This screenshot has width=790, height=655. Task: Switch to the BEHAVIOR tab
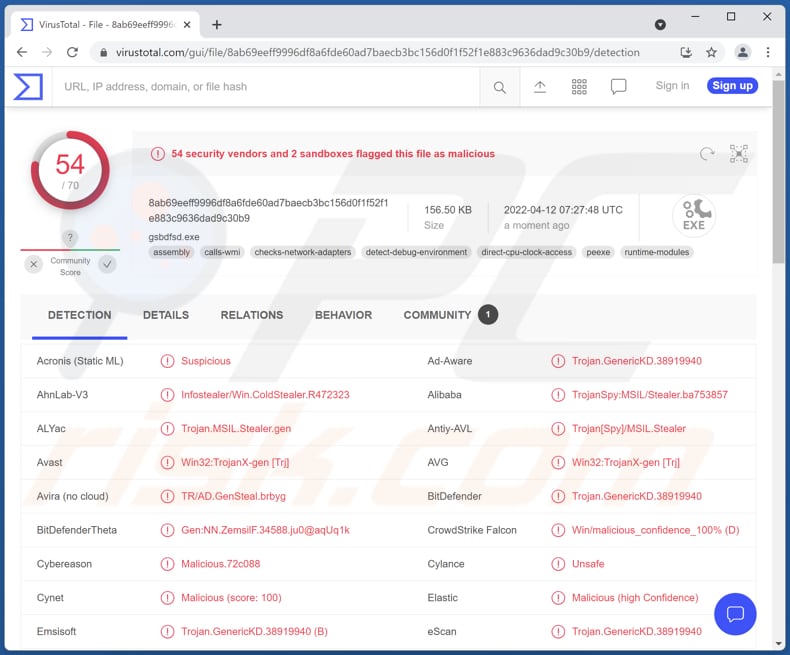point(343,315)
